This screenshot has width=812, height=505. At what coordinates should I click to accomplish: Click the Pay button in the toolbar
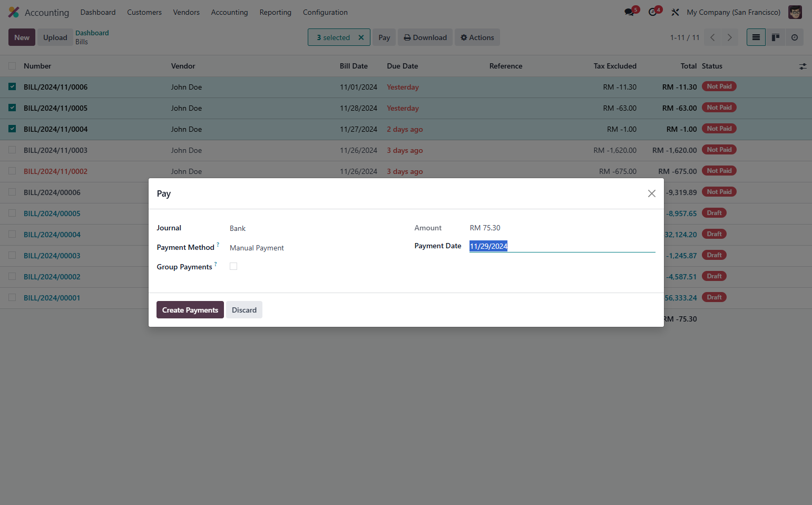coord(384,37)
